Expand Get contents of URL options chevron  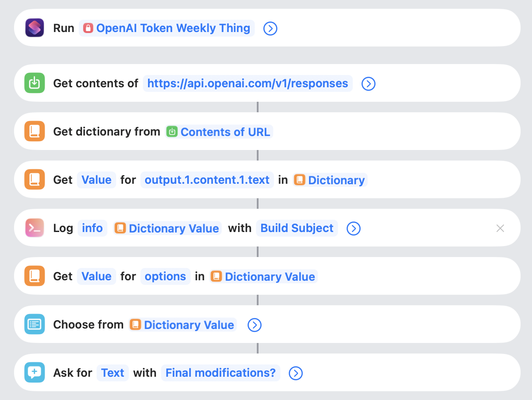click(x=369, y=84)
